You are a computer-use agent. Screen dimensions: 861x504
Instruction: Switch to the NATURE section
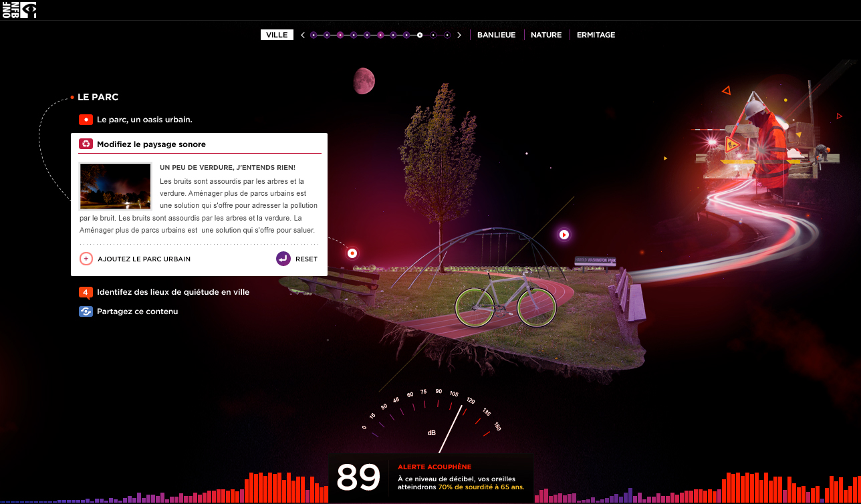click(546, 35)
